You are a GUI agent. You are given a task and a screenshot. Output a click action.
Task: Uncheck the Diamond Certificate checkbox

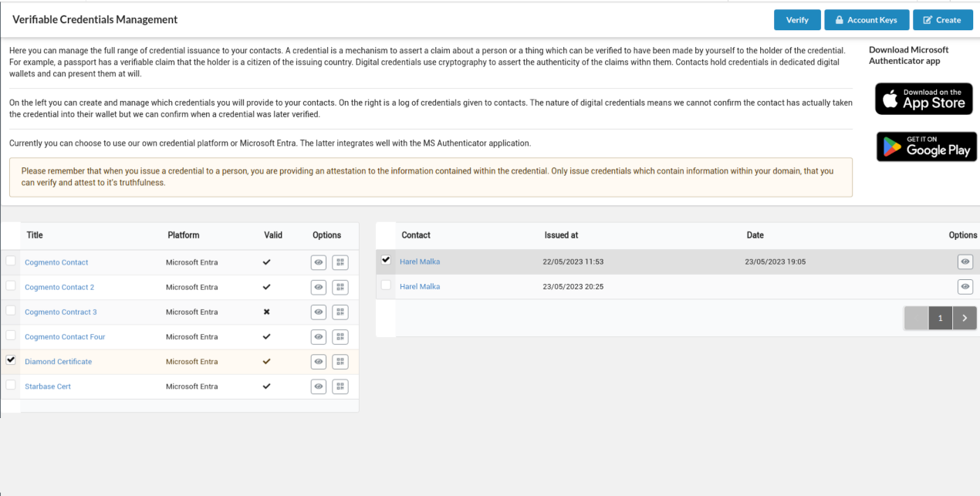click(11, 360)
